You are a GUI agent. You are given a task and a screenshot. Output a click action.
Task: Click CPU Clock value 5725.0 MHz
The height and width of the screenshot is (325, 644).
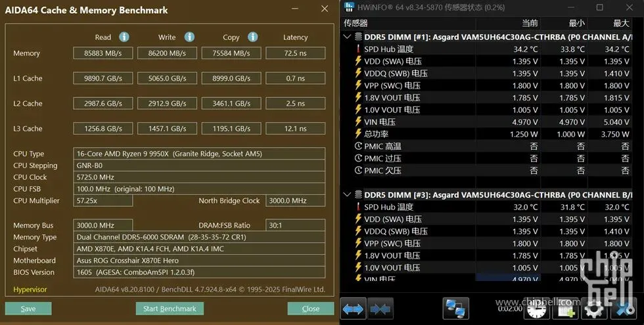(199, 177)
